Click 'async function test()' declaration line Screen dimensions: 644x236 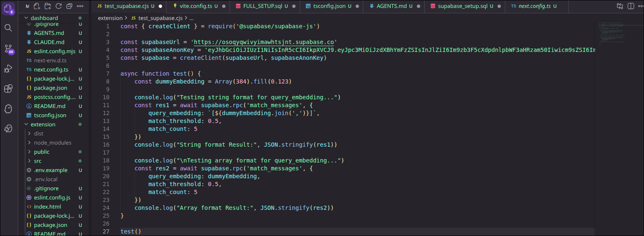click(161, 74)
